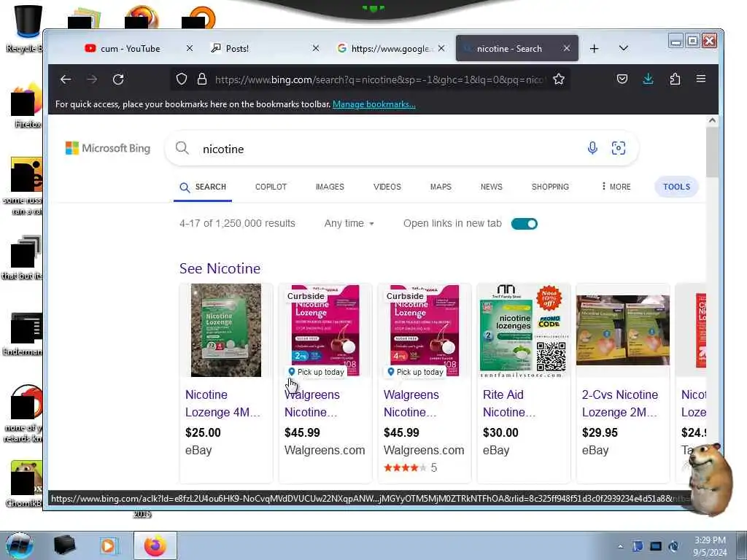Open the Windows Start orb
Viewport: 747px width, 560px height.
pos(20,545)
